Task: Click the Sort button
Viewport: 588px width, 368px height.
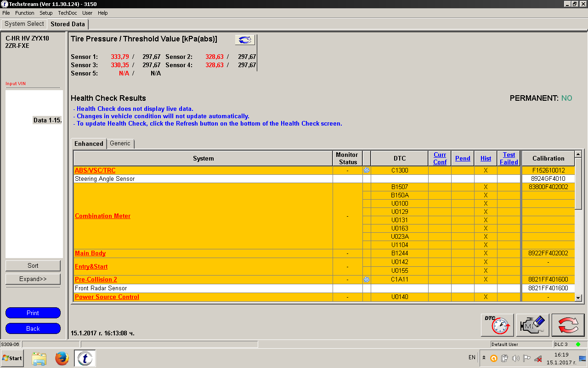Action: 33,265
